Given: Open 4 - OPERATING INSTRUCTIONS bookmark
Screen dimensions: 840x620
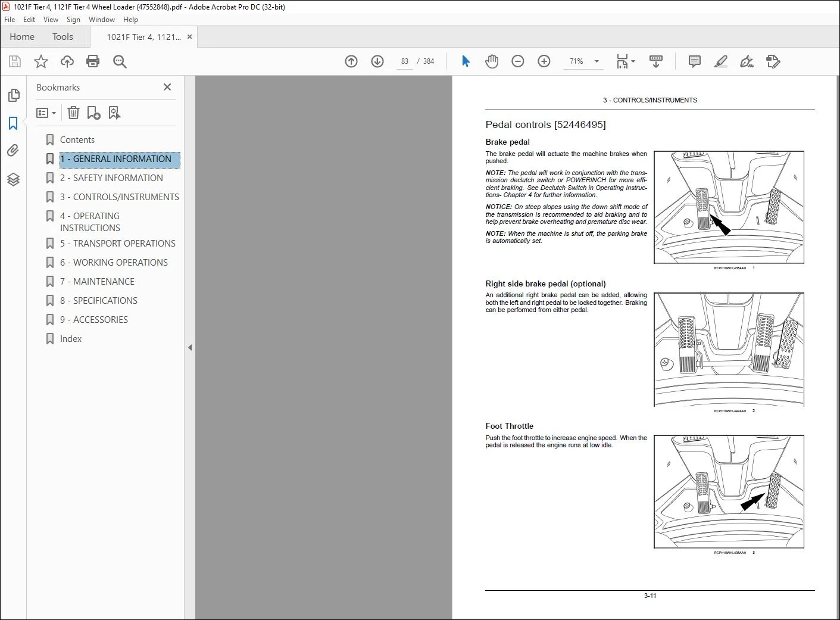Looking at the screenshot, I should coord(90,222).
